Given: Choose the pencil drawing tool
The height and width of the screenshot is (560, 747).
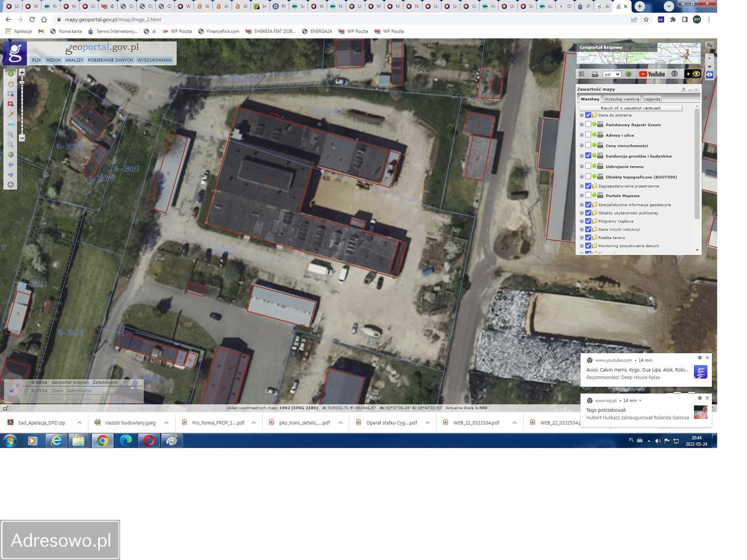Looking at the screenshot, I should coord(11,114).
